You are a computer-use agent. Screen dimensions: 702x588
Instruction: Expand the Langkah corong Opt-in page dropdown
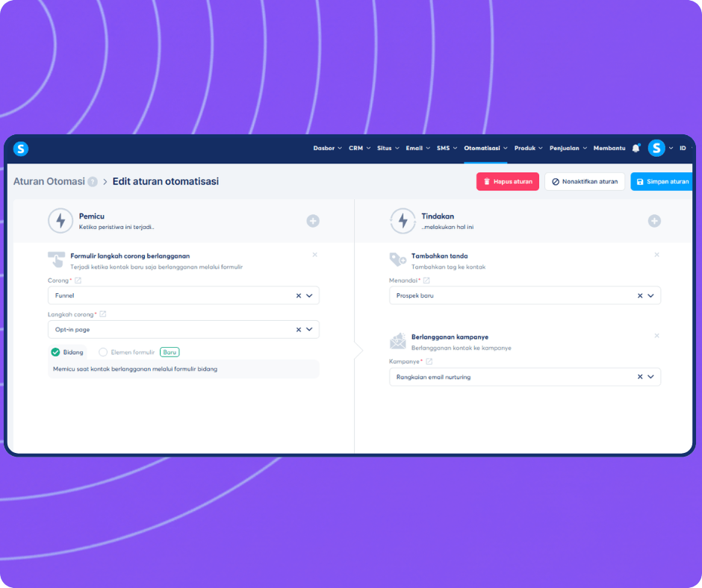point(309,329)
